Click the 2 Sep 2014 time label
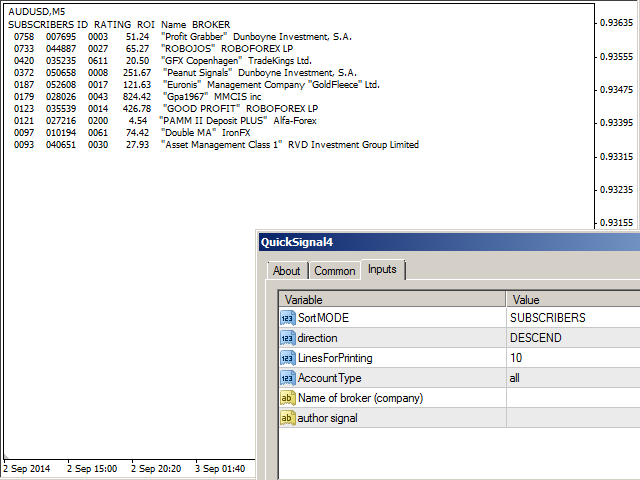Screen dimensions: 640x480 pyautogui.click(x=27, y=469)
